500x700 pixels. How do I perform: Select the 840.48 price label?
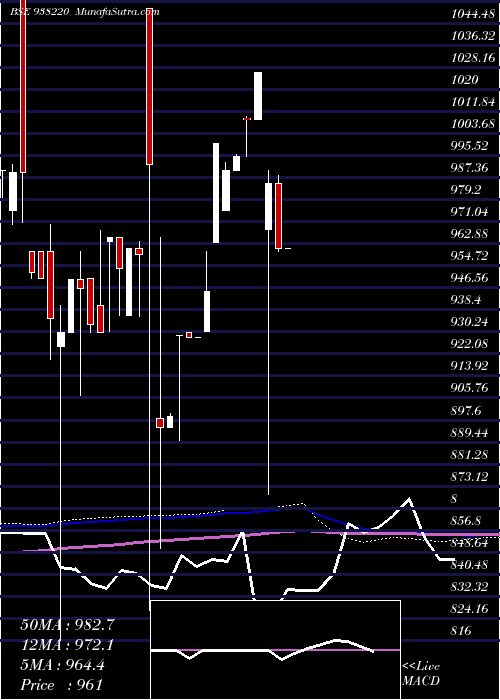470,565
